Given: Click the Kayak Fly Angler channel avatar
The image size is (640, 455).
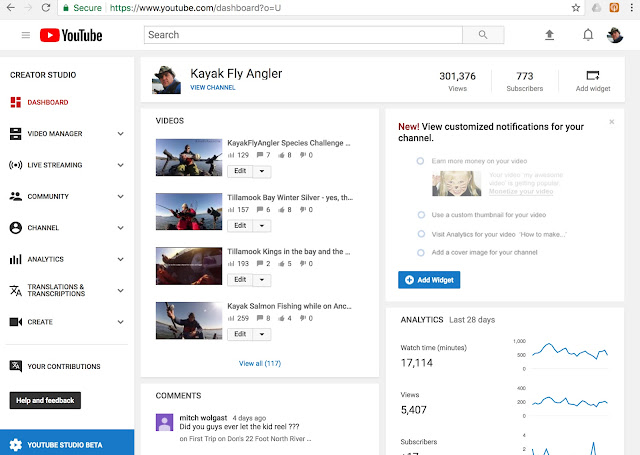Looking at the screenshot, I should [x=166, y=80].
